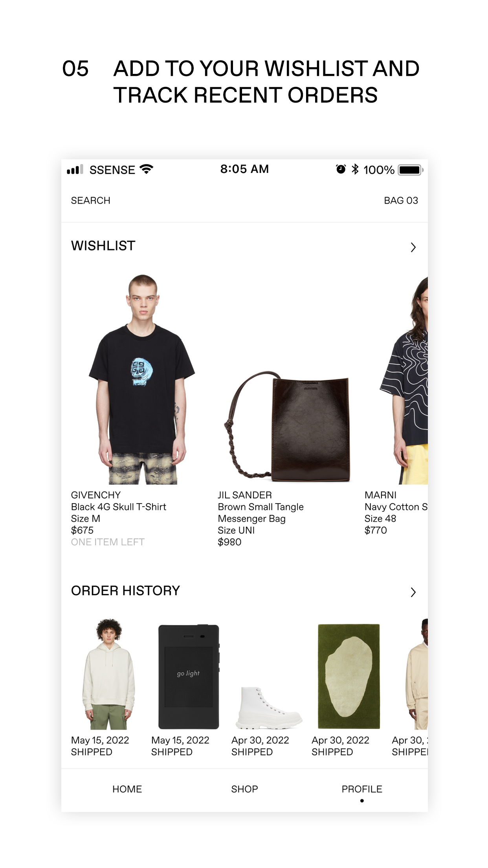This screenshot has width=488, height=868.
Task: Tap the Bluetooth status icon
Action: 355,169
